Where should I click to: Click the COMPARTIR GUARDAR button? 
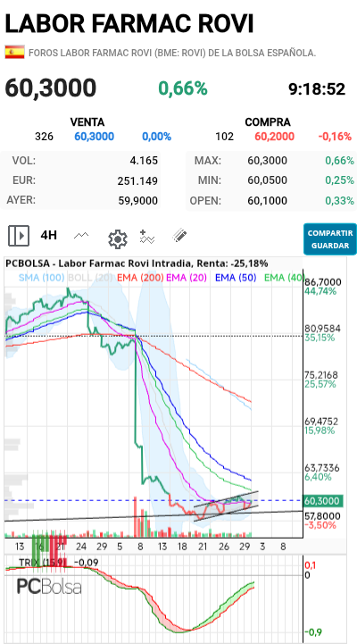click(330, 239)
